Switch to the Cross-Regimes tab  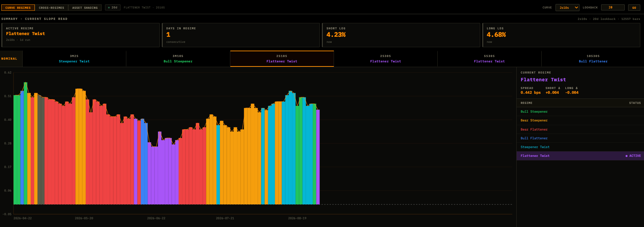click(x=51, y=7)
